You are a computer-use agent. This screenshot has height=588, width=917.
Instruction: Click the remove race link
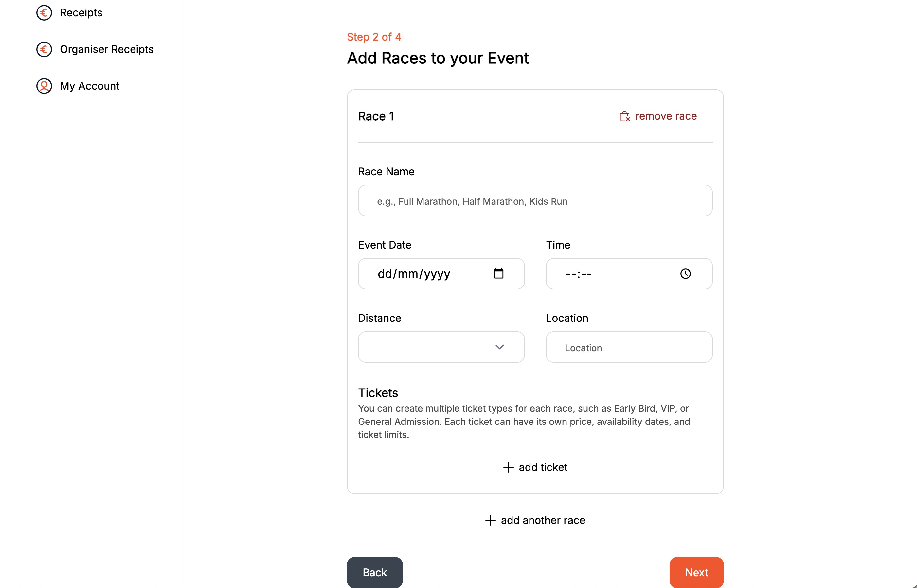(x=666, y=116)
